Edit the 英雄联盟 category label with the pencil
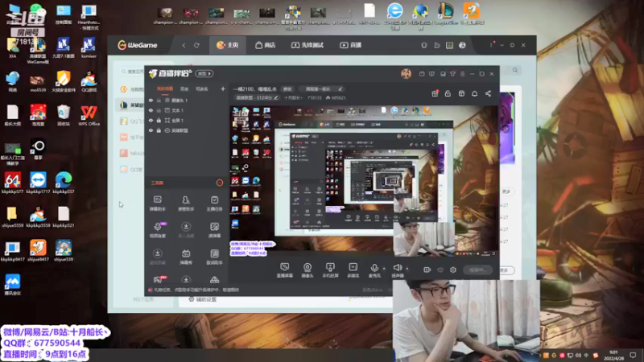Viewport: 644px width, 362px height. point(276,97)
